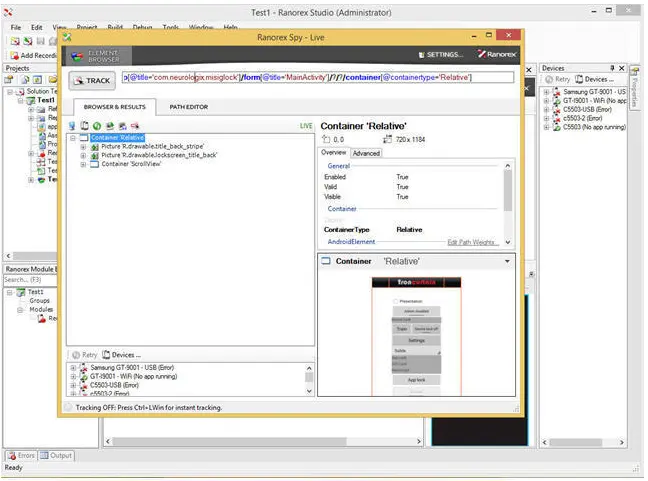648x481 pixels.
Task: Click the horizontal scrollbar below Spy window
Action: tap(263, 441)
